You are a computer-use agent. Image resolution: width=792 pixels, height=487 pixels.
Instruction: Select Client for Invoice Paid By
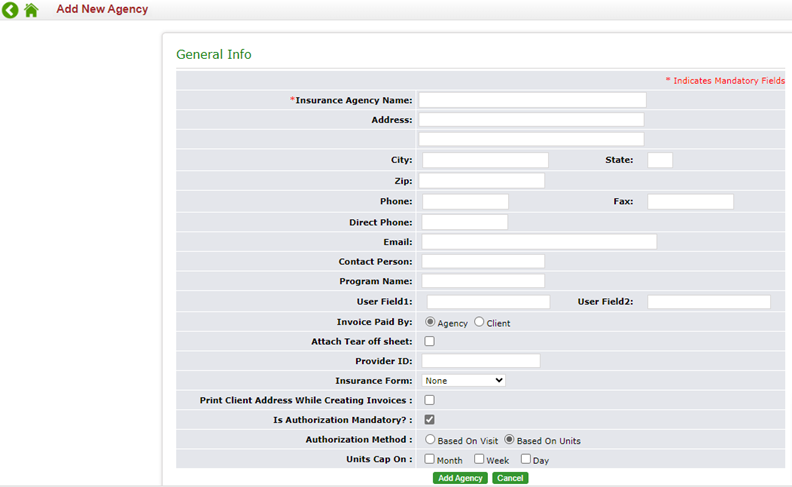(479, 322)
